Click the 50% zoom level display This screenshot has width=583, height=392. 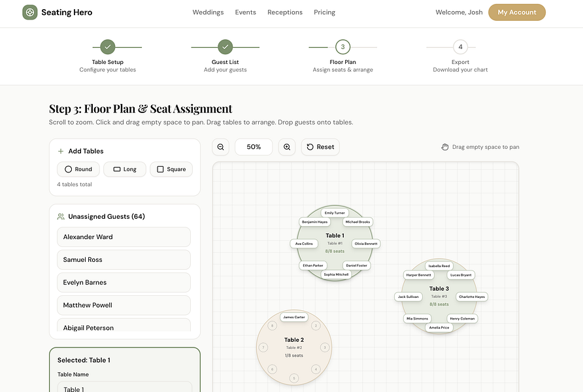pos(254,147)
